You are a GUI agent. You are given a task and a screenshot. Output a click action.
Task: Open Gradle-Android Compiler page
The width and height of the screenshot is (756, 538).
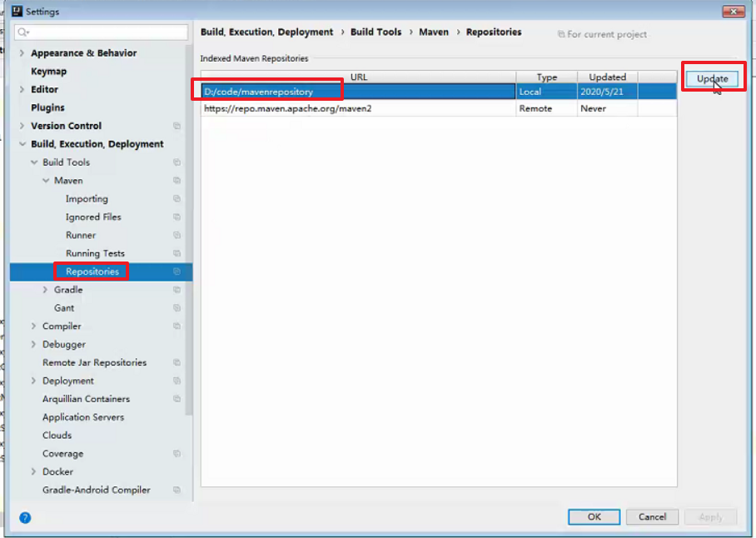(x=97, y=490)
